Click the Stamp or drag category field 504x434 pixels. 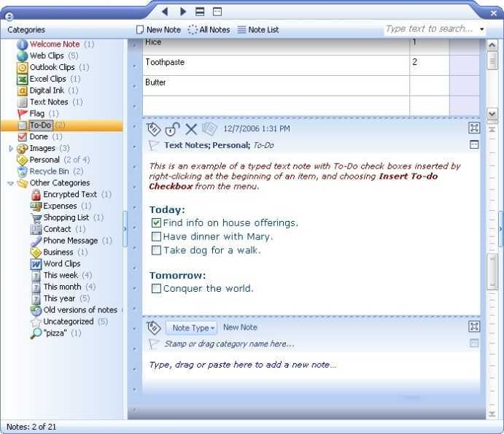pos(229,344)
